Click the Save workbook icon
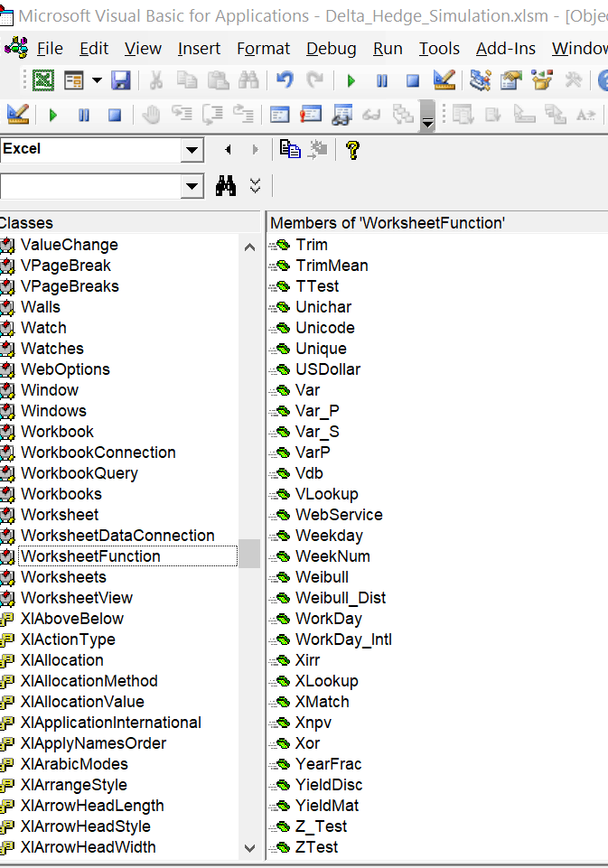 pyautogui.click(x=121, y=80)
